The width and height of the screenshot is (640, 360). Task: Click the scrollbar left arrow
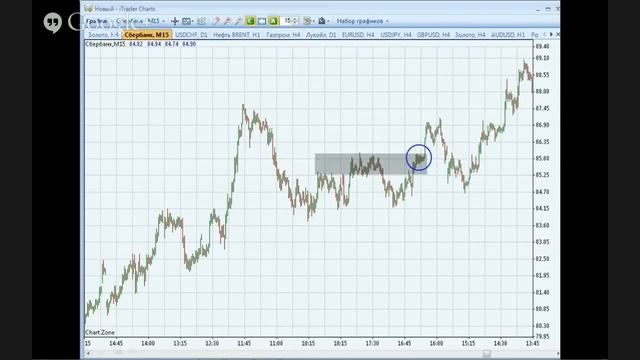pos(89,353)
